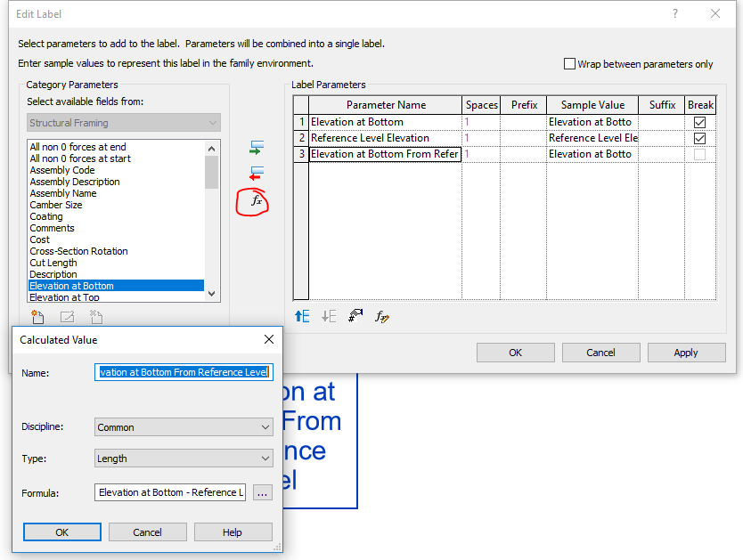The height and width of the screenshot is (560, 743).
Task: Open the Discipline dropdown
Action: coord(184,427)
